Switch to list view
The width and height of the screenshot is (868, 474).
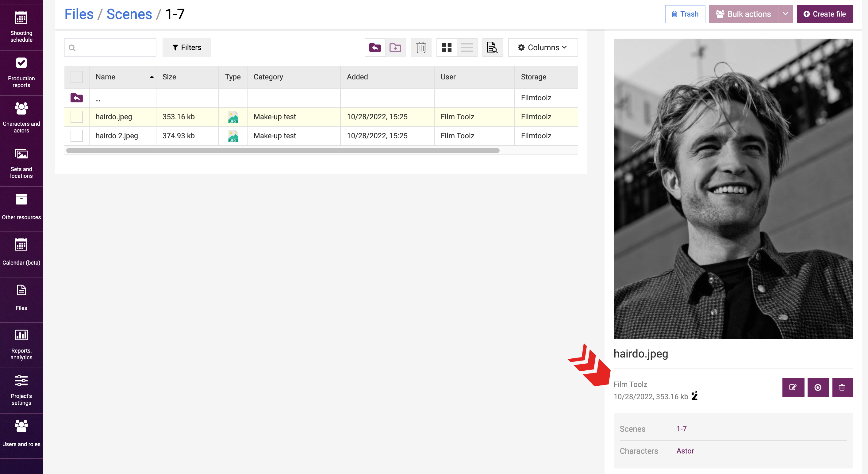coord(467,48)
